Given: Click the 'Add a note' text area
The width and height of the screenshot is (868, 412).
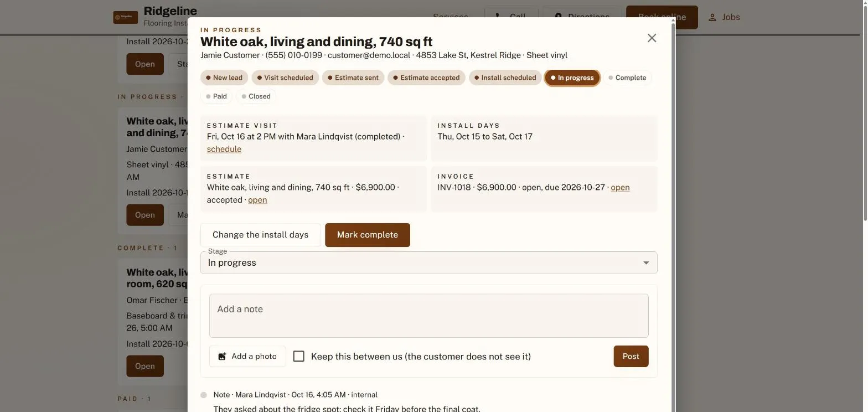Looking at the screenshot, I should pyautogui.click(x=429, y=316).
